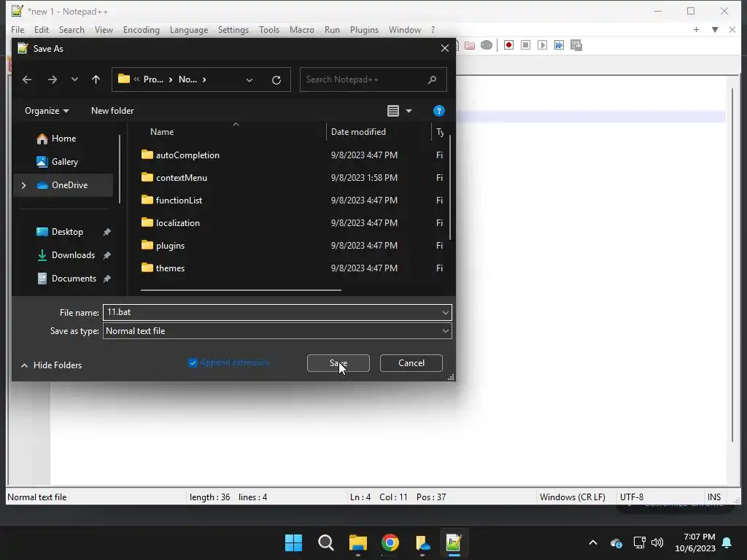
Task: Open the localization folder
Action: 177,223
